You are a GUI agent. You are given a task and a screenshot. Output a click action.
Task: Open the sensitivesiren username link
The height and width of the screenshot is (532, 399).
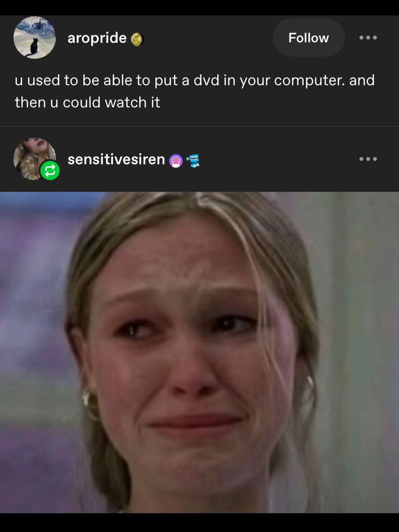click(117, 159)
